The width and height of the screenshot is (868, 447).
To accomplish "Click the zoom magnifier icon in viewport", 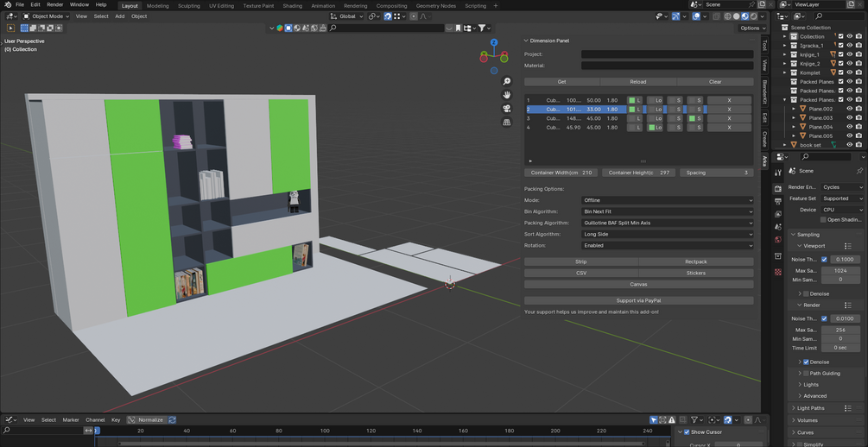I will 507,81.
